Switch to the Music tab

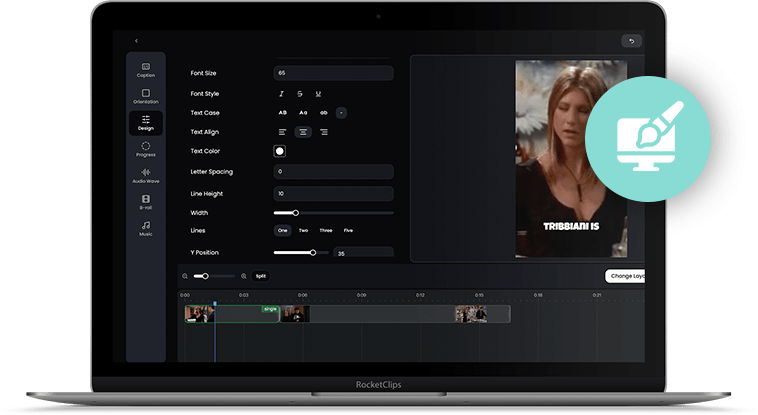(146, 229)
